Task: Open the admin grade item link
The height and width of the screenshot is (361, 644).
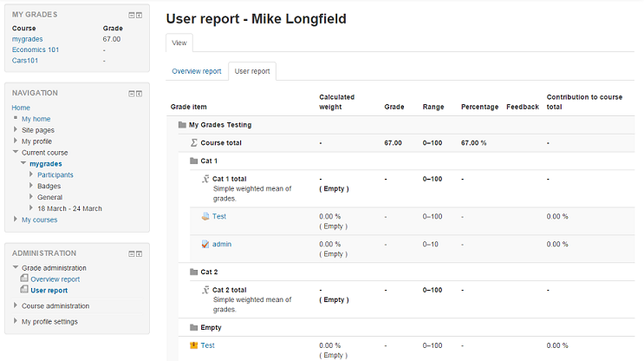Action: pos(222,244)
